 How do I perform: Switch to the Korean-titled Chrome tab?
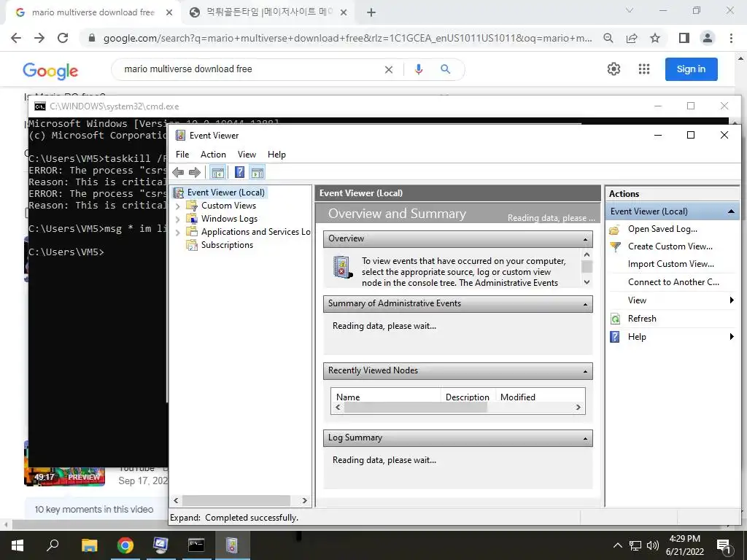click(x=268, y=12)
